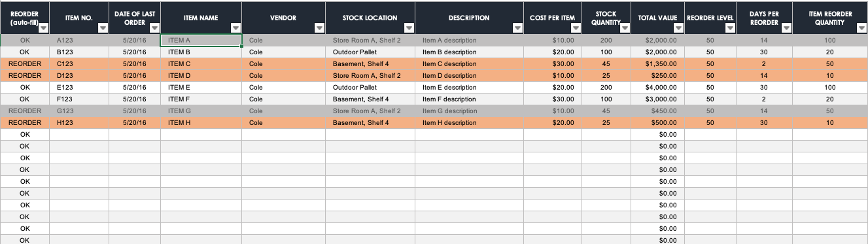Click the REORDER status in row G123

coord(25,111)
